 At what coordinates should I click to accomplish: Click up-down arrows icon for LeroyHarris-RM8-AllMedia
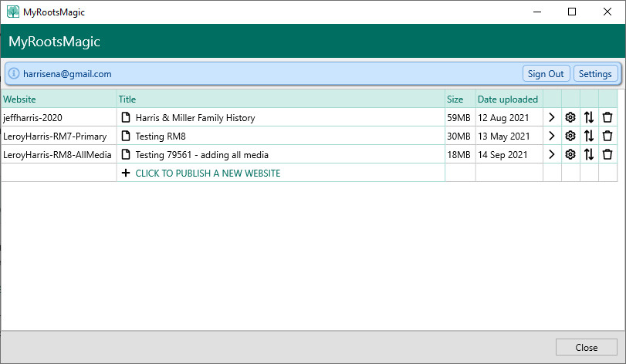589,154
